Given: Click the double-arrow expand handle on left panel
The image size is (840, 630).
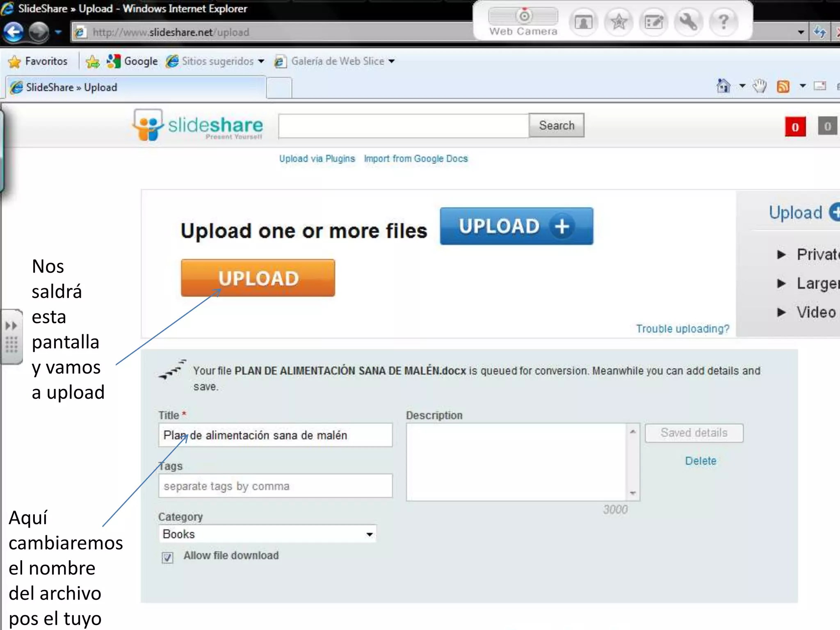Looking at the screenshot, I should [11, 326].
